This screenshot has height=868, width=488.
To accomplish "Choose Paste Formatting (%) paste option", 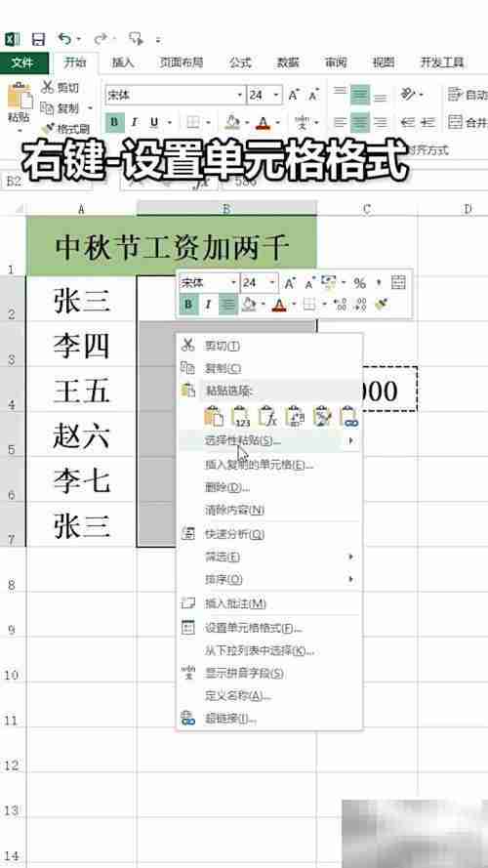I will click(322, 416).
